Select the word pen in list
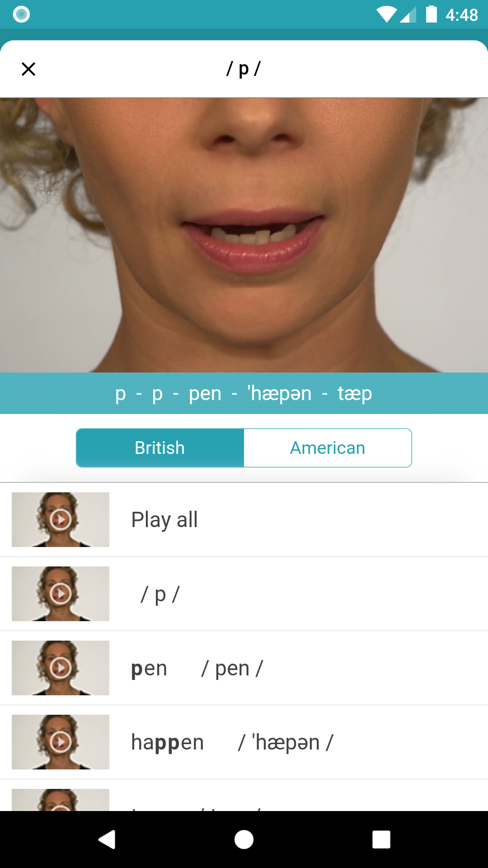The height and width of the screenshot is (868, 488). point(149,669)
